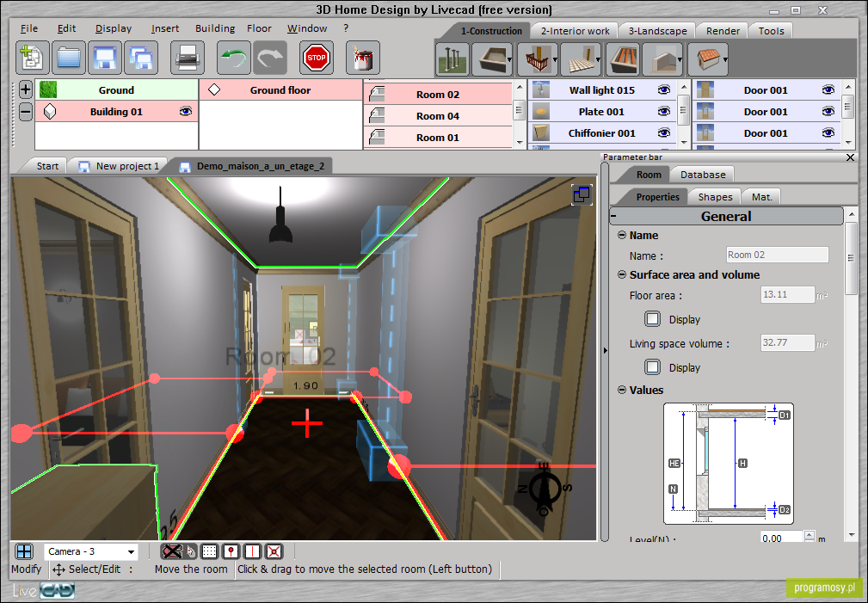The image size is (868, 603).
Task: Click the red crossed-circle snap icon
Action: [x=274, y=551]
